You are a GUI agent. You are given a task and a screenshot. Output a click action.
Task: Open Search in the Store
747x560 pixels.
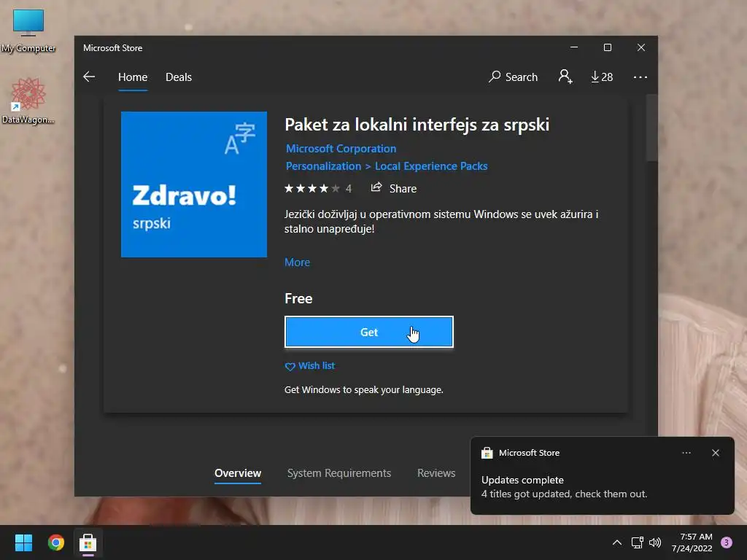513,77
